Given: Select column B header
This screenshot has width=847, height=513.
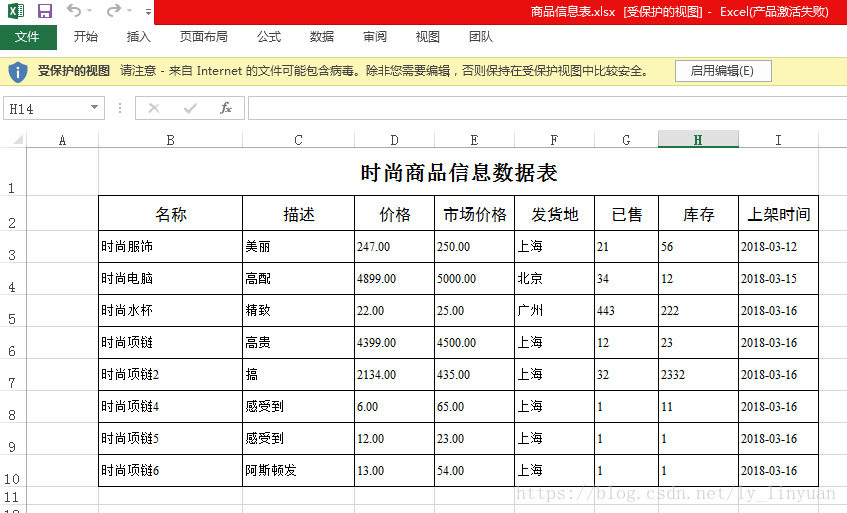Looking at the screenshot, I should (x=171, y=140).
